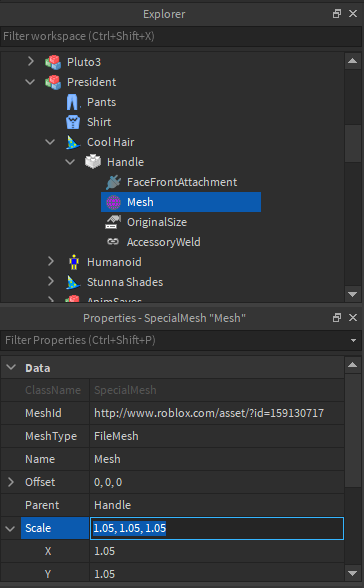Select Pluto3 in Explorer
The height and width of the screenshot is (588, 364).
pyautogui.click(x=84, y=62)
